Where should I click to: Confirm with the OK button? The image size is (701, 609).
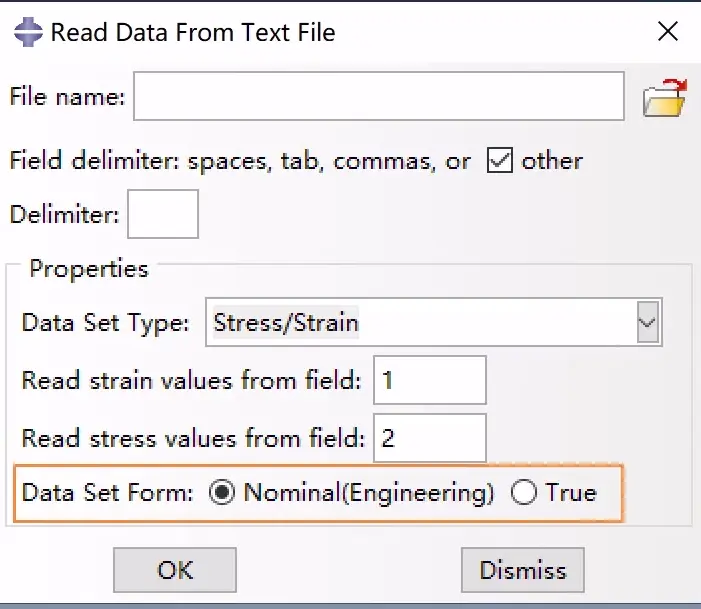click(175, 570)
